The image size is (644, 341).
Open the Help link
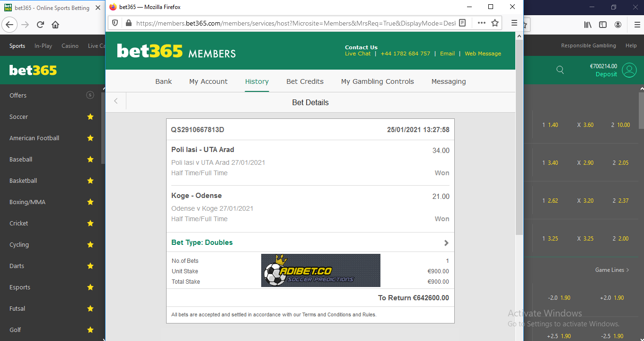coord(631,46)
